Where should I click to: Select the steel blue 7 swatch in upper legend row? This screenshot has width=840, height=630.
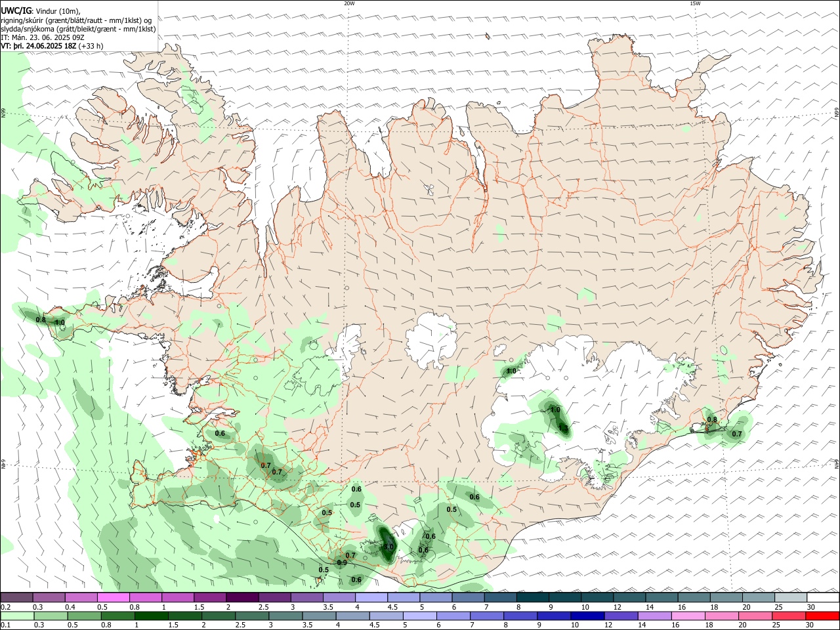tap(501, 597)
